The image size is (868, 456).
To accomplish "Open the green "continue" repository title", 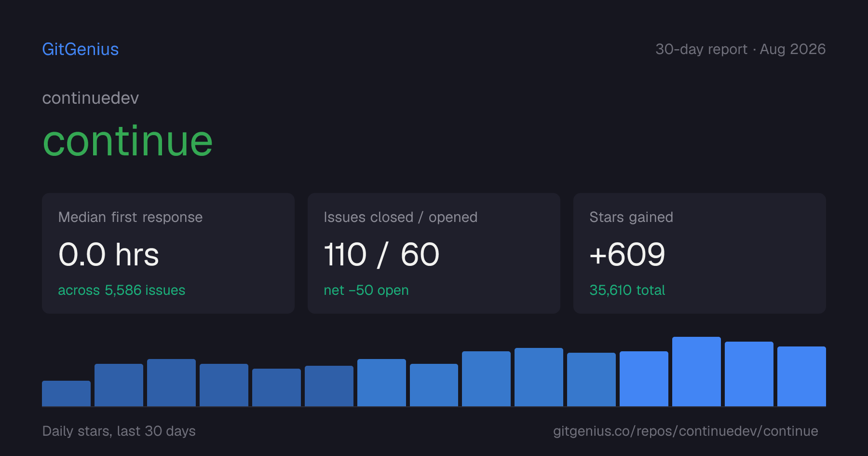I will coord(128,141).
